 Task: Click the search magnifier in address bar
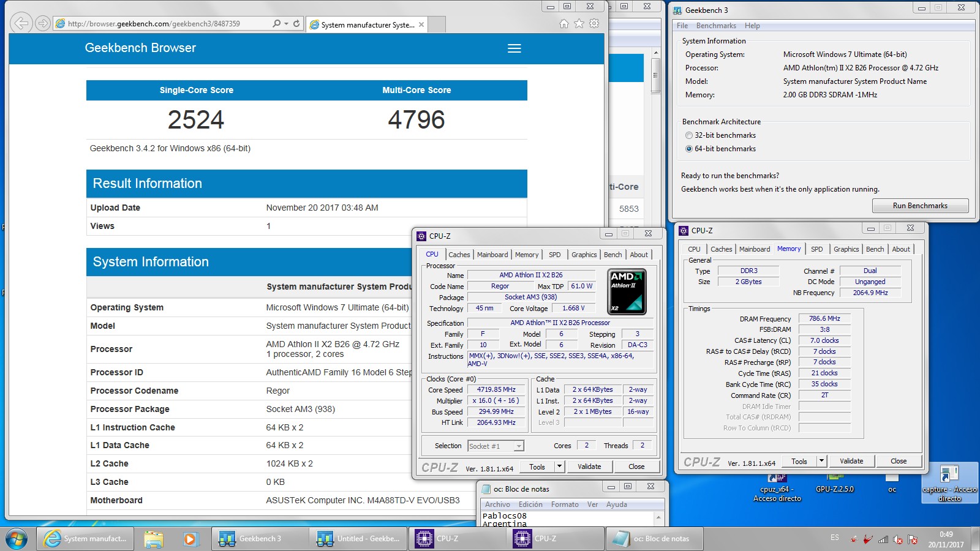point(277,23)
